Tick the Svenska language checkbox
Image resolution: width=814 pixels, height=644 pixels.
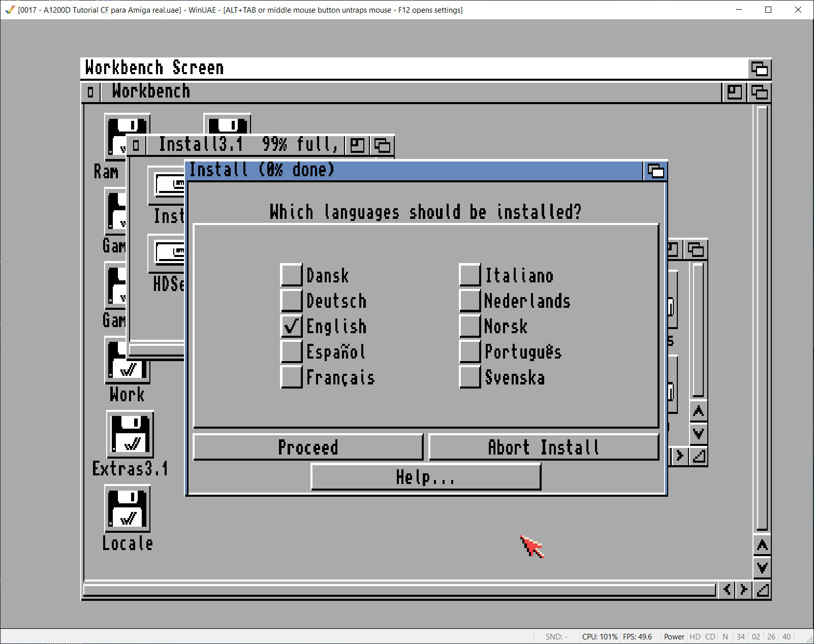click(x=470, y=377)
